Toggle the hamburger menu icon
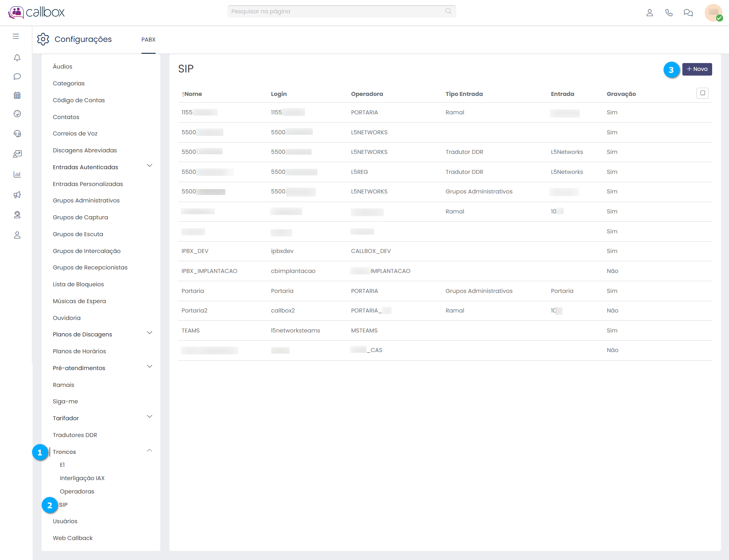 tap(16, 36)
